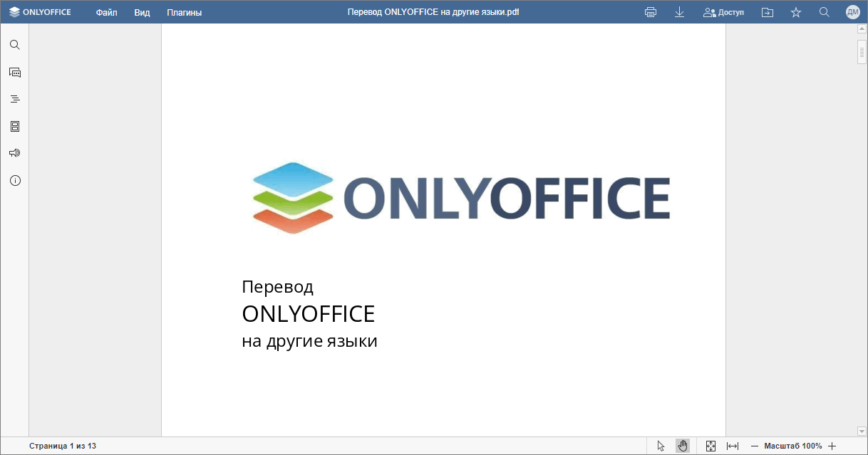The image size is (868, 455).
Task: Zoom in with plus button
Action: pos(832,446)
